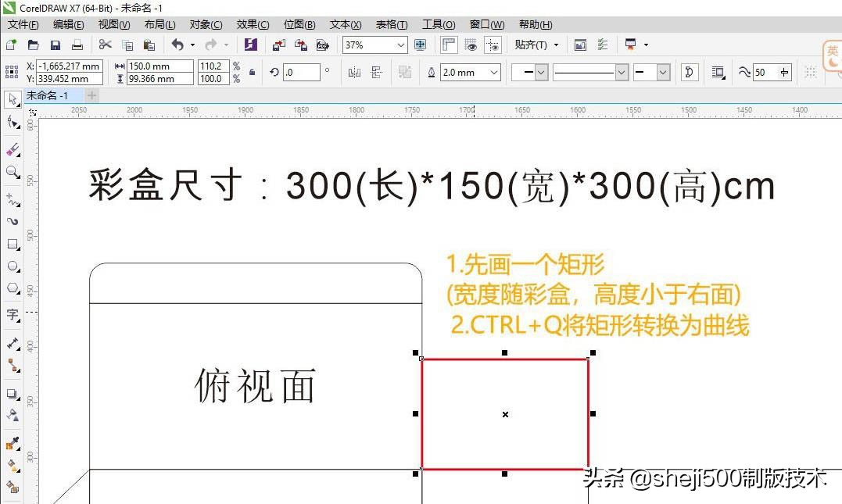The width and height of the screenshot is (842, 504).
Task: Open the outline width 2.0 mm dropdown
Action: pos(495,73)
